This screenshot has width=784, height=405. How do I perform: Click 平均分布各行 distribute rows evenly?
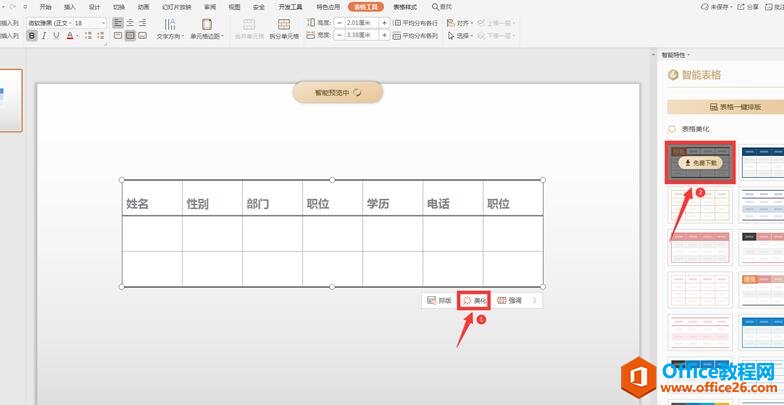click(x=416, y=22)
